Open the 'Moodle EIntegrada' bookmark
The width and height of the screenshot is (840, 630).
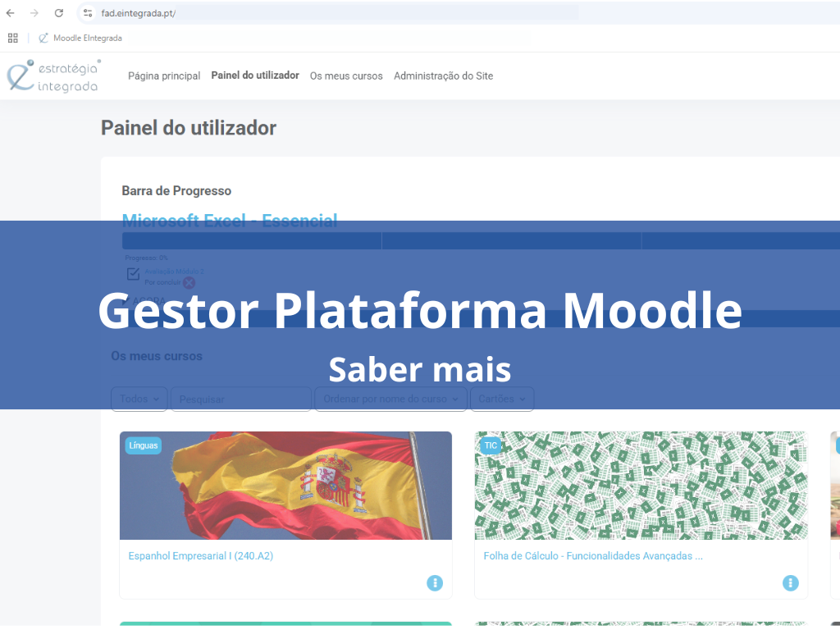pos(80,38)
